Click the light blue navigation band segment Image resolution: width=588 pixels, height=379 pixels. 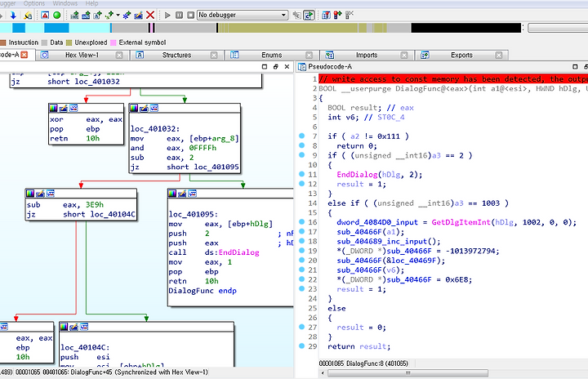tap(89, 28)
